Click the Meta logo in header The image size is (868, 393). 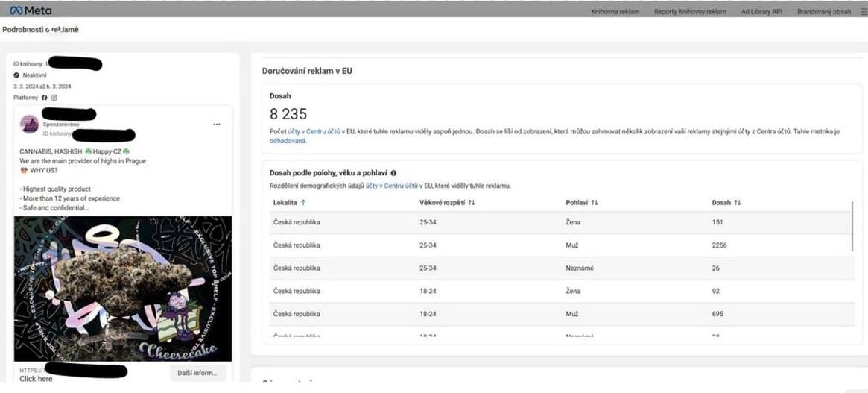(31, 11)
